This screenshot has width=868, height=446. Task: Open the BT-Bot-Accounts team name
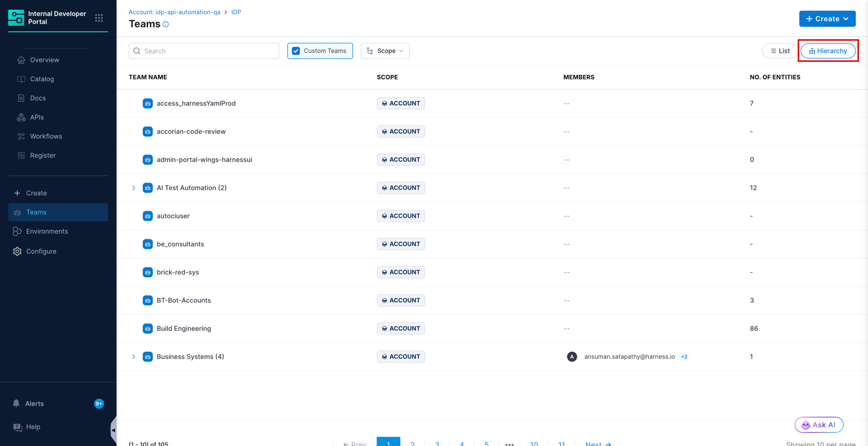(184, 301)
